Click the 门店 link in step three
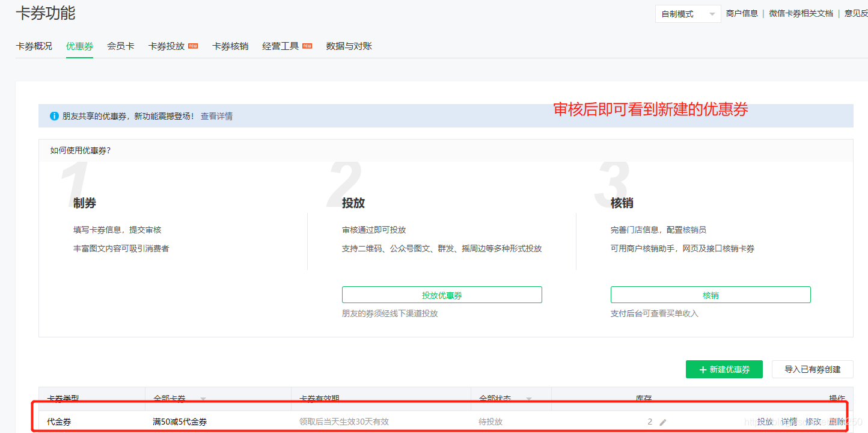This screenshot has height=433, width=868. [634, 230]
